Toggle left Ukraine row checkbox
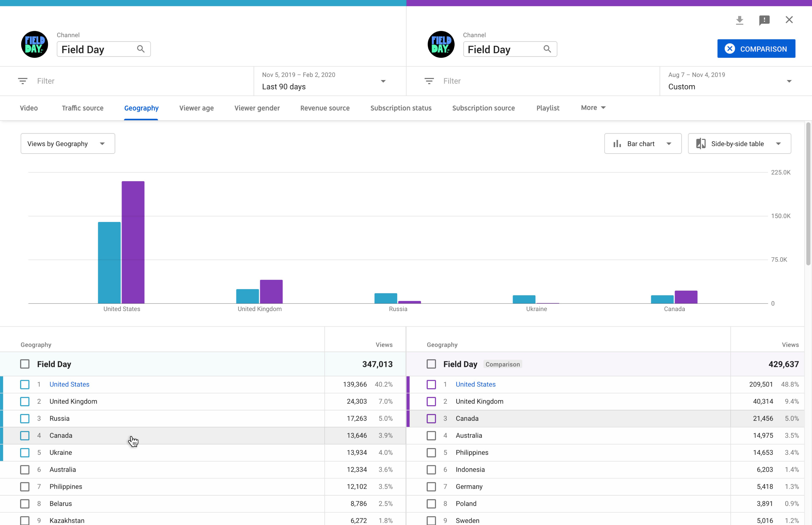The width and height of the screenshot is (812, 525). coord(25,453)
